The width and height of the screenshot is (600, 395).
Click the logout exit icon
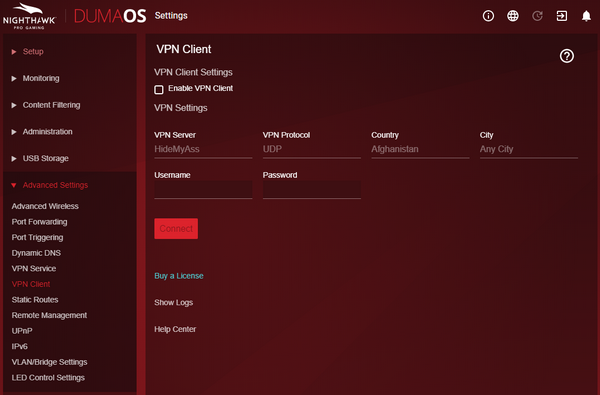562,16
